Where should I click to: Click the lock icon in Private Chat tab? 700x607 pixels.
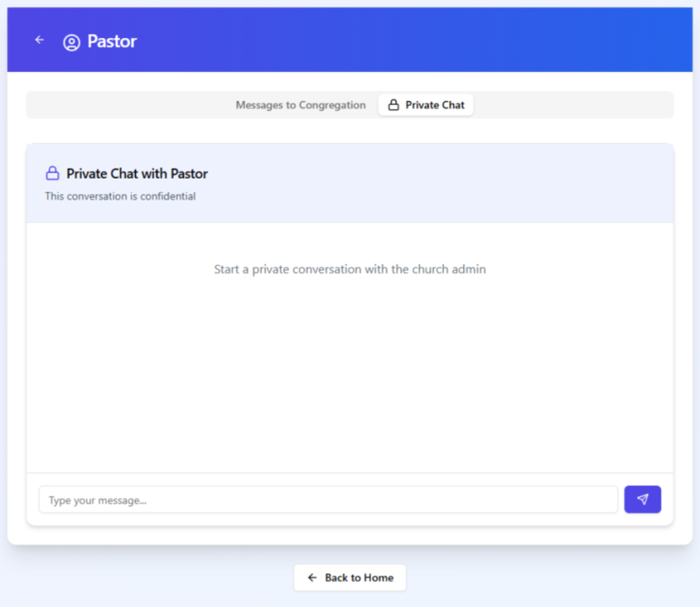pos(394,105)
